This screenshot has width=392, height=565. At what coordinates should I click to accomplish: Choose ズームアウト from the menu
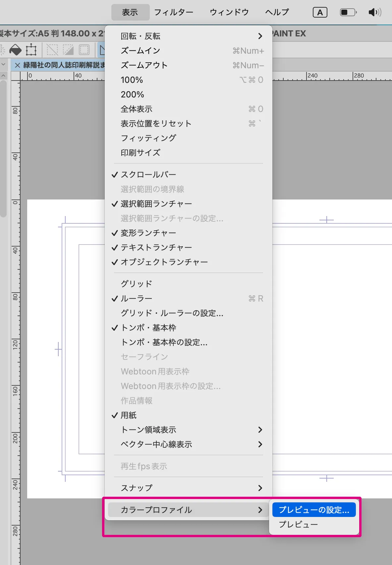(189, 65)
